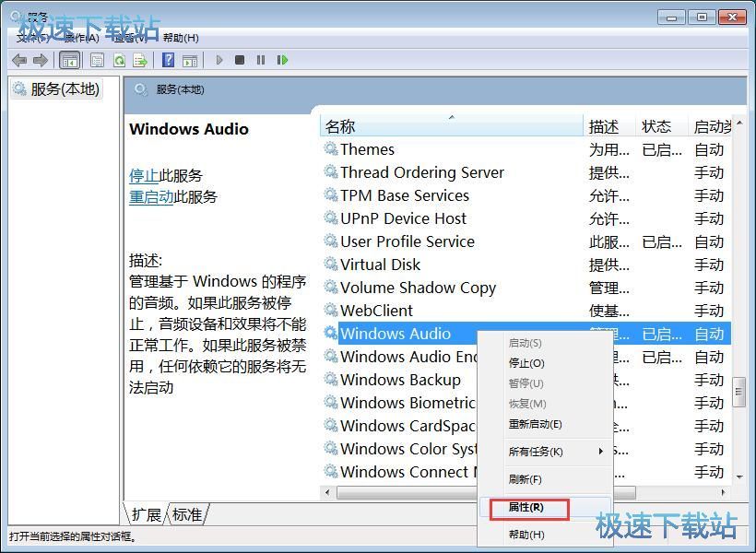Select the Windows Audio Endpoint row
756x553 pixels.
526,357
